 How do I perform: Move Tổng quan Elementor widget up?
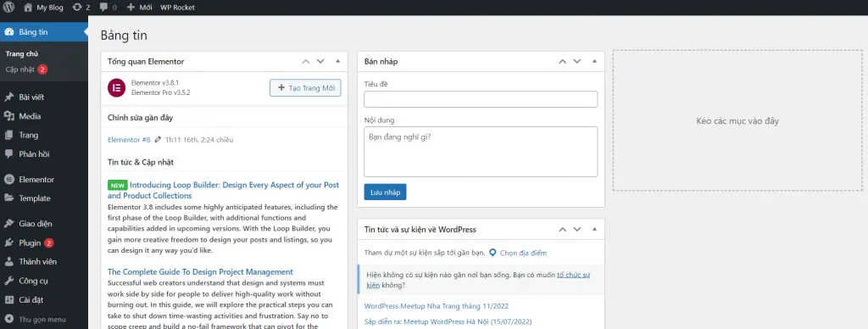305,62
